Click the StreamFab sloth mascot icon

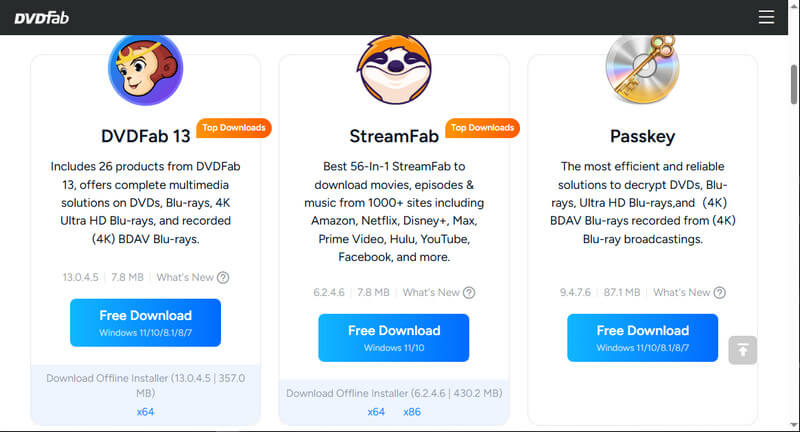394,69
